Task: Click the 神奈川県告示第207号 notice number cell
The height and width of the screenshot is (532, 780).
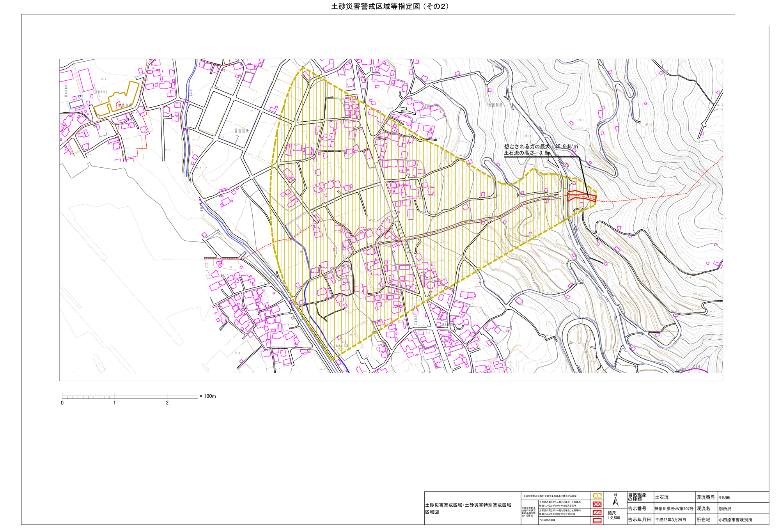Action: point(674,509)
